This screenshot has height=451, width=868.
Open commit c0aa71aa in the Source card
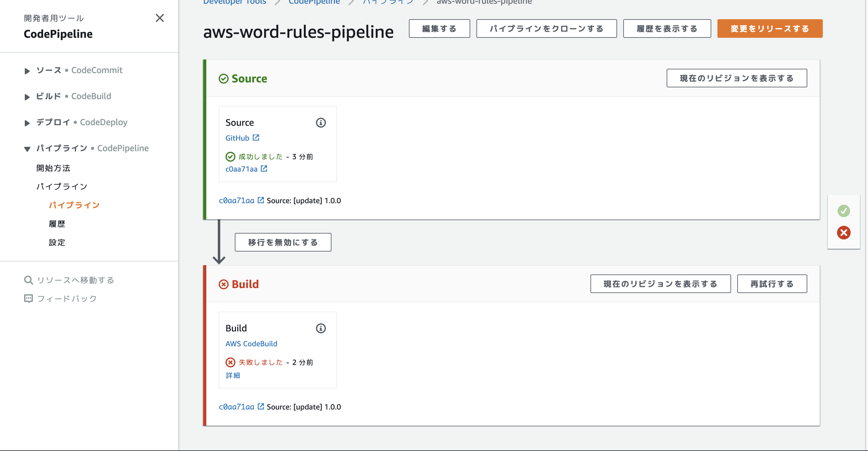pyautogui.click(x=241, y=169)
